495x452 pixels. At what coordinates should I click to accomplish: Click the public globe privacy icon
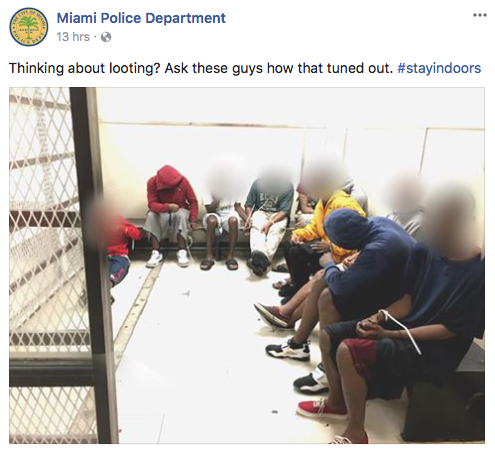tap(106, 37)
